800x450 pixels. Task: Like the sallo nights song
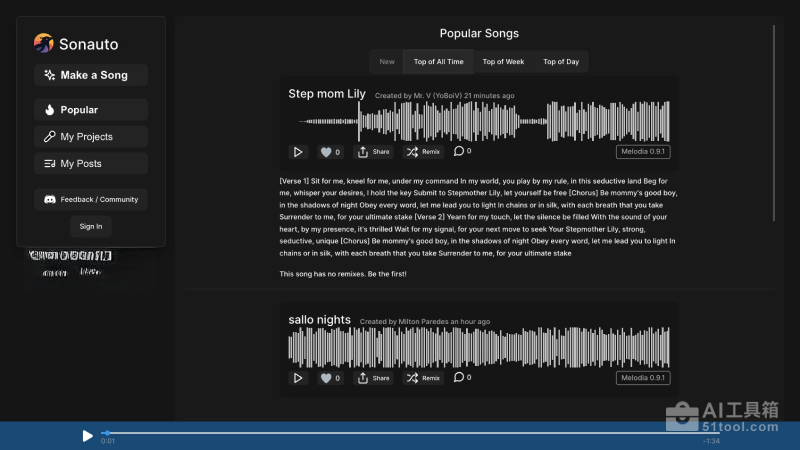pyautogui.click(x=330, y=378)
